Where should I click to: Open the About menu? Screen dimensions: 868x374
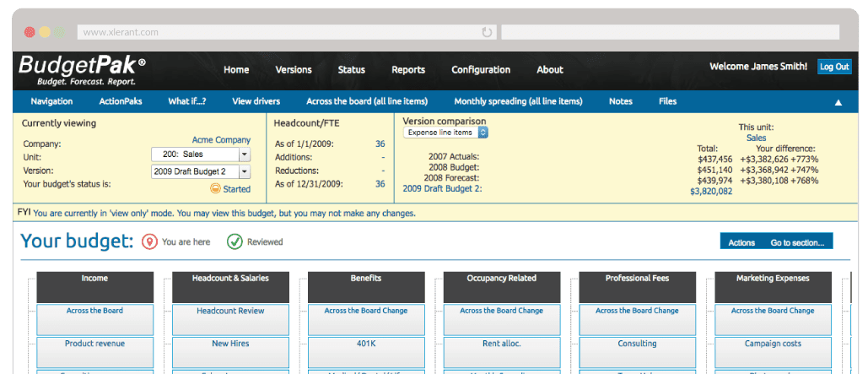pyautogui.click(x=550, y=70)
